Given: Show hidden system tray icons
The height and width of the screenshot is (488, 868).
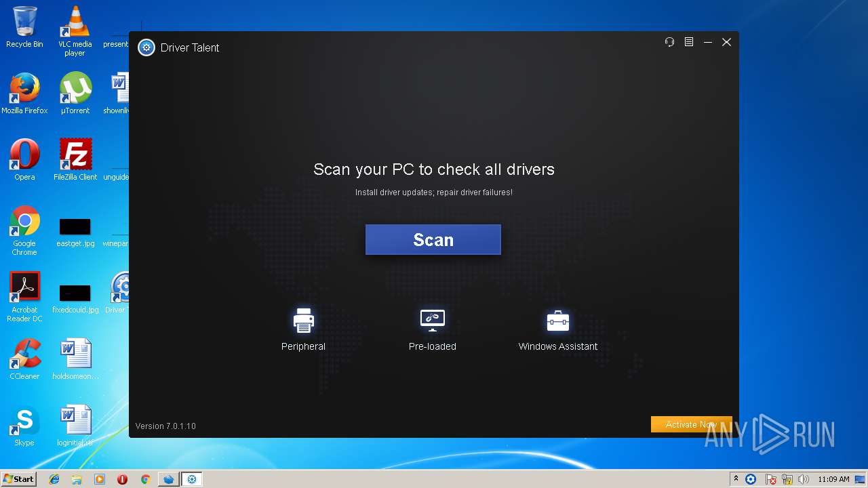Looking at the screenshot, I should tap(736, 479).
